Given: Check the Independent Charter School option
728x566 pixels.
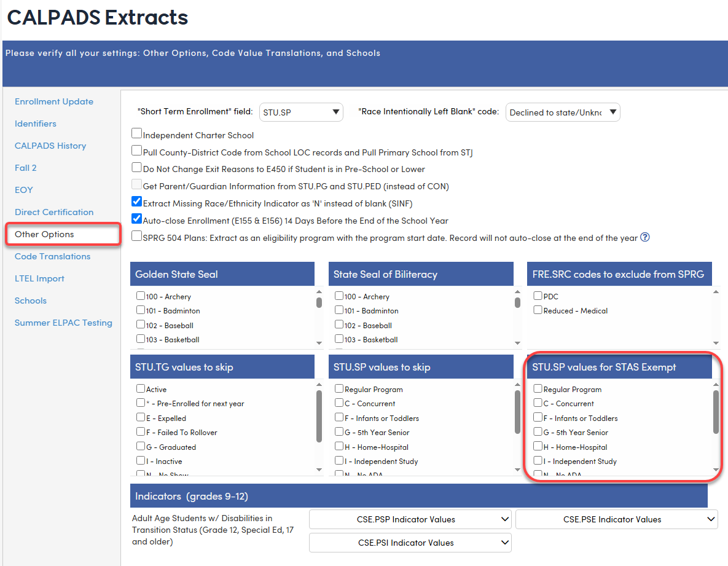Looking at the screenshot, I should [136, 134].
